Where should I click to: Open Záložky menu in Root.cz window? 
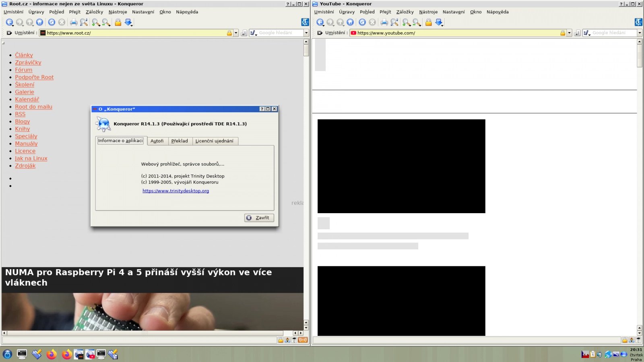(x=94, y=12)
